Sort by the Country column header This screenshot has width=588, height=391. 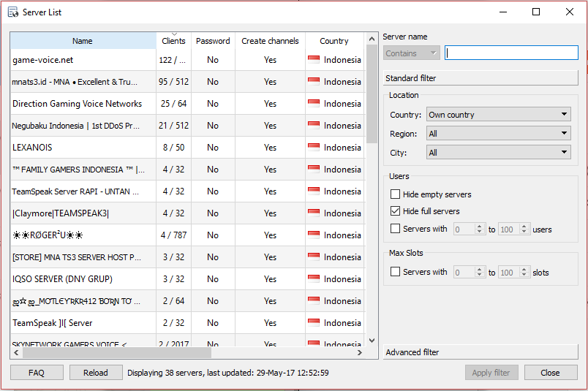tap(334, 41)
